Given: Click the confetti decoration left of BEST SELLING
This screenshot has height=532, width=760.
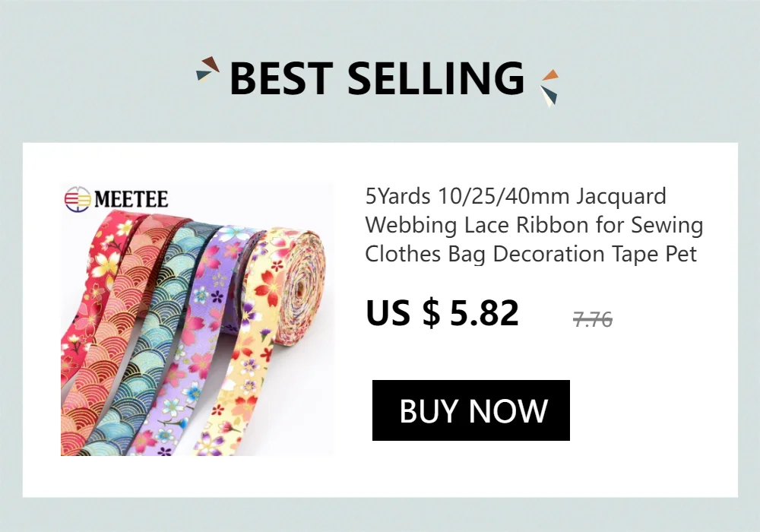Looking at the screenshot, I should (x=208, y=69).
